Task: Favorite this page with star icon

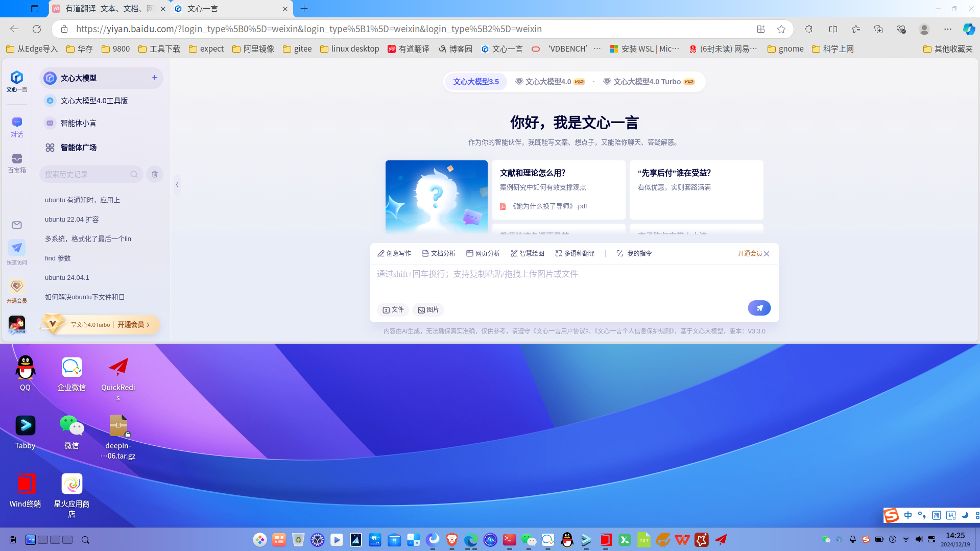Action: [781, 29]
